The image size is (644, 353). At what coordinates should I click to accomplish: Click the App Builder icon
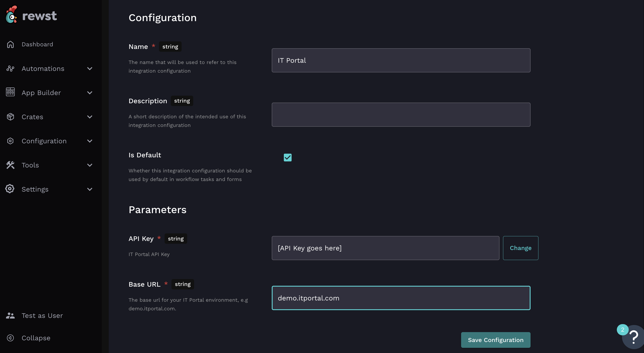pos(10,92)
